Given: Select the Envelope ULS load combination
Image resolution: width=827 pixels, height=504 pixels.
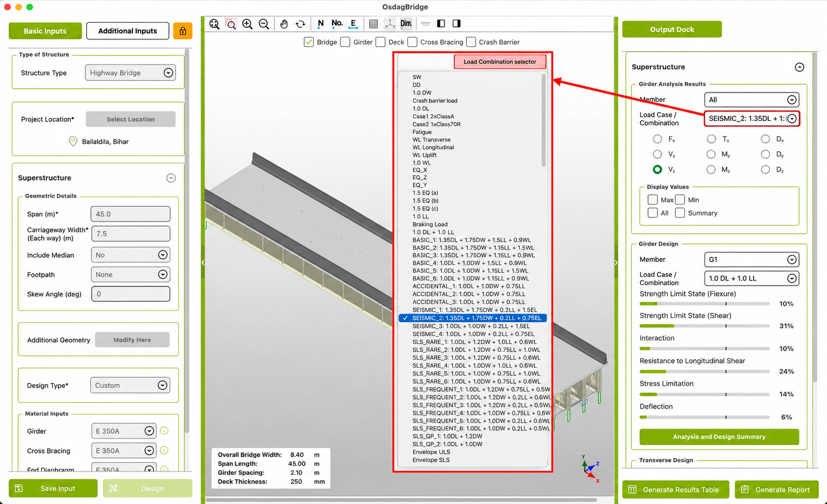Looking at the screenshot, I should [x=432, y=452].
